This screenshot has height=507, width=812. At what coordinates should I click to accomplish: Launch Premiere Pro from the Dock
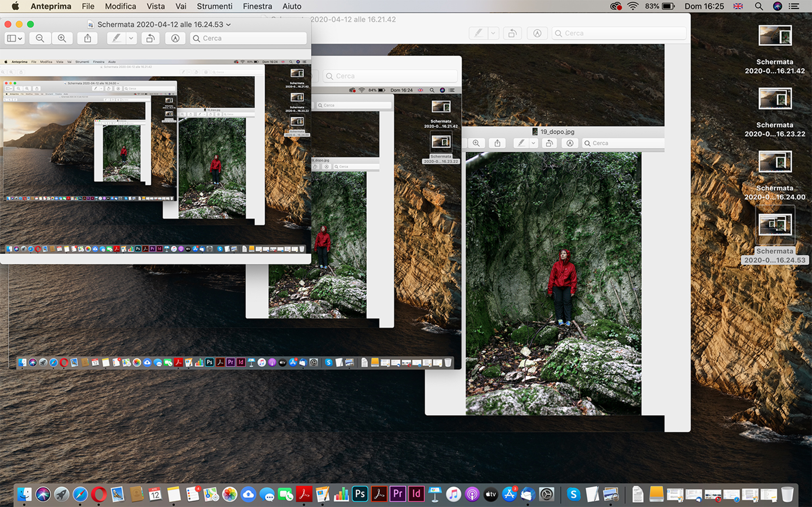(397, 494)
